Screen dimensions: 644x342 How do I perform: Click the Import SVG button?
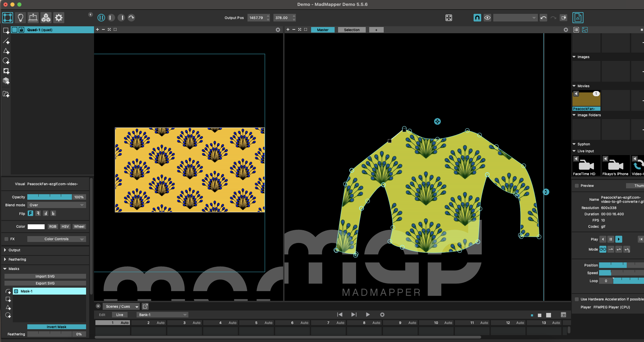pyautogui.click(x=45, y=276)
